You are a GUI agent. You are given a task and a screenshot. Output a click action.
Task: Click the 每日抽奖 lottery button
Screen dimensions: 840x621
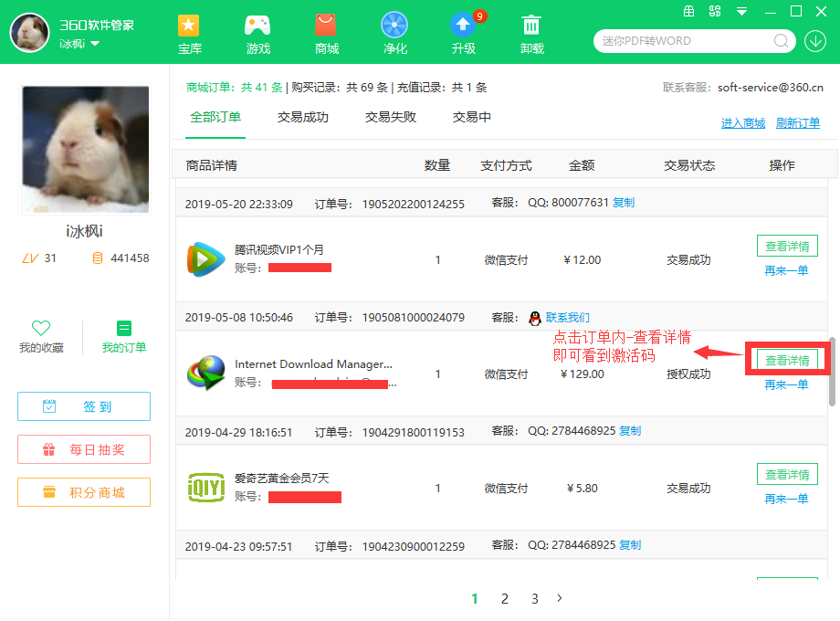(84, 449)
